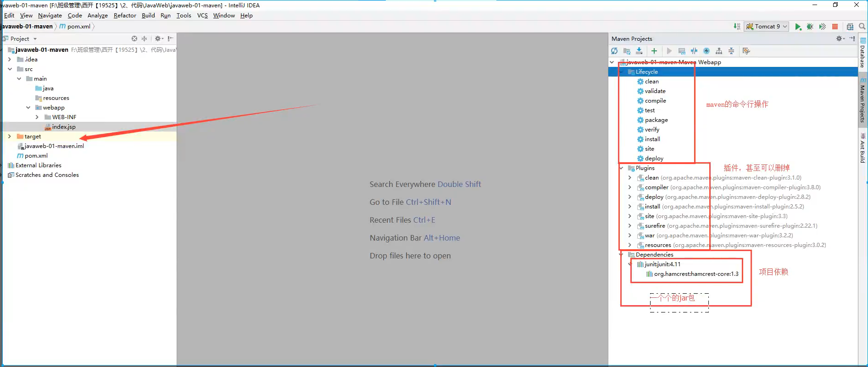Image resolution: width=868 pixels, height=367 pixels.
Task: Open the View menu
Action: [x=26, y=16]
